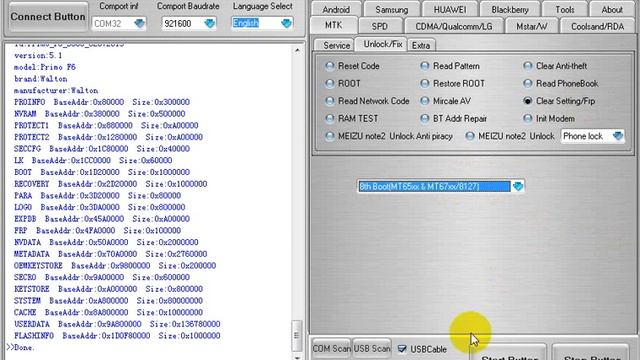Switch to the Service sub-tab
Viewport: 640px width, 360px height.
point(336,45)
